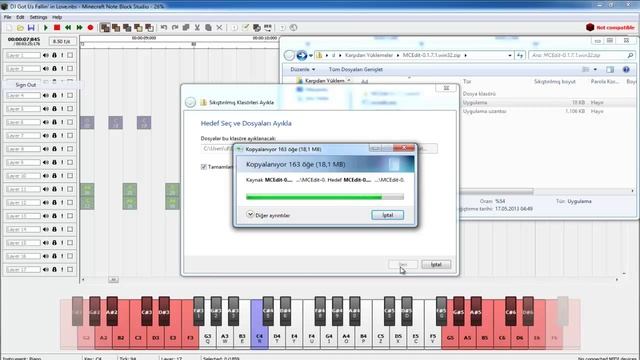Image resolution: width=640 pixels, height=360 pixels.
Task: Click the Explorer horizontal scrollbar thumb
Action: [x=496, y=191]
